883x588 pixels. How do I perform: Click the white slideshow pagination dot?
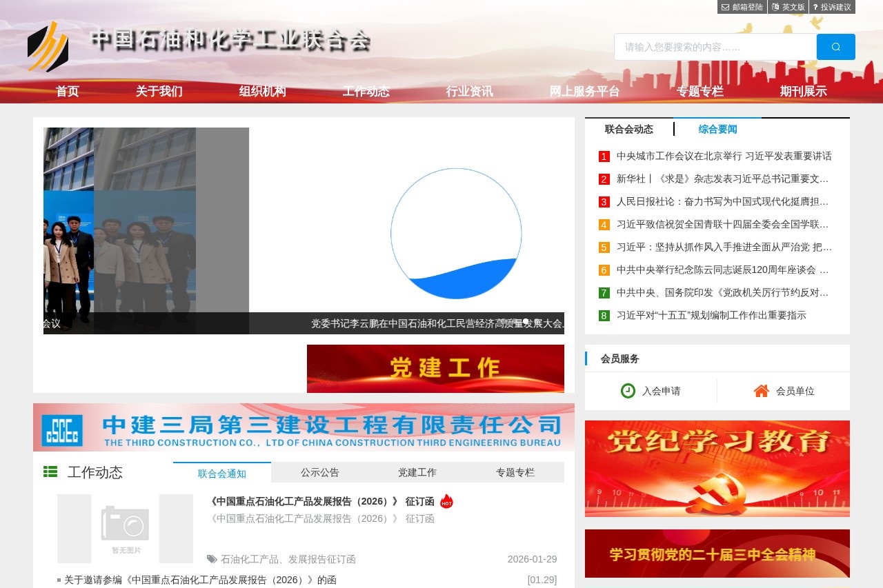pos(526,321)
